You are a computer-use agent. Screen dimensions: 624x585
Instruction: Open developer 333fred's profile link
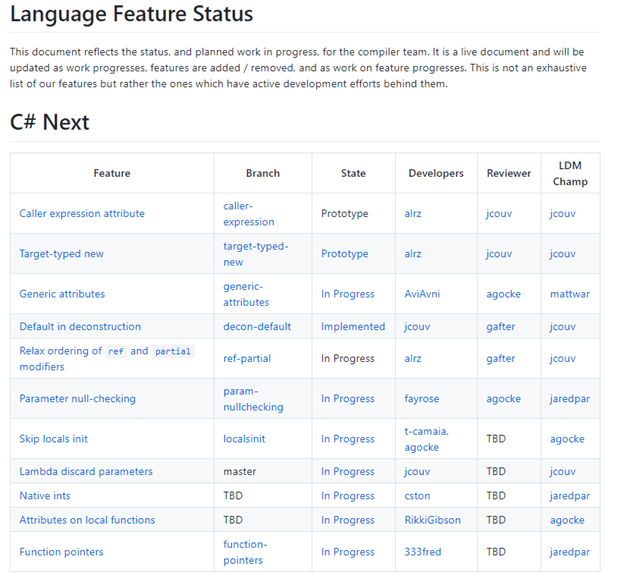coord(423,552)
